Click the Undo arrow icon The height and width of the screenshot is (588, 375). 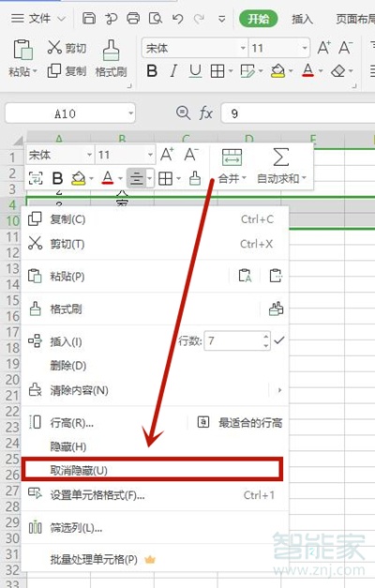click(x=177, y=19)
